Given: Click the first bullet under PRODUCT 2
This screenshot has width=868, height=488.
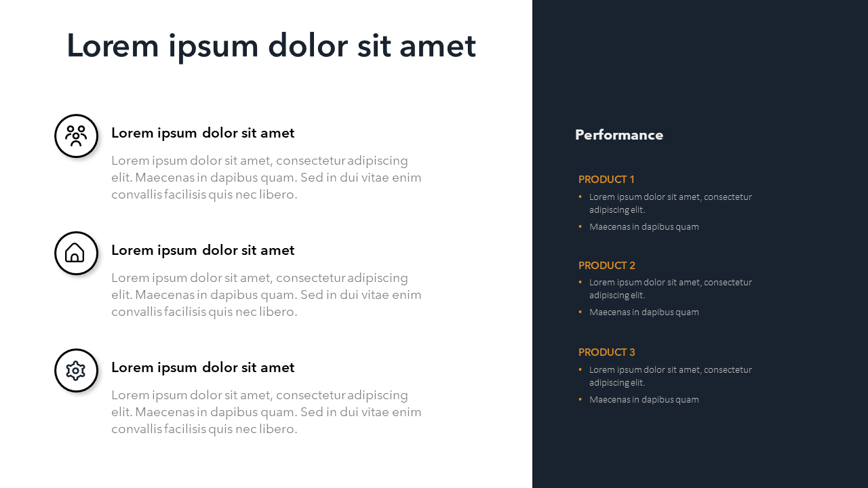Looking at the screenshot, I should (670, 289).
